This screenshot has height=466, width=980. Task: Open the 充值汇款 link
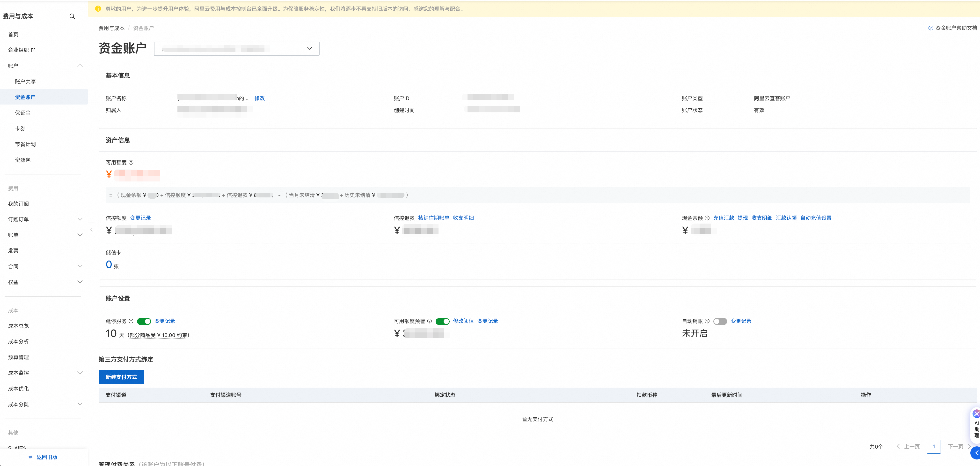point(723,218)
